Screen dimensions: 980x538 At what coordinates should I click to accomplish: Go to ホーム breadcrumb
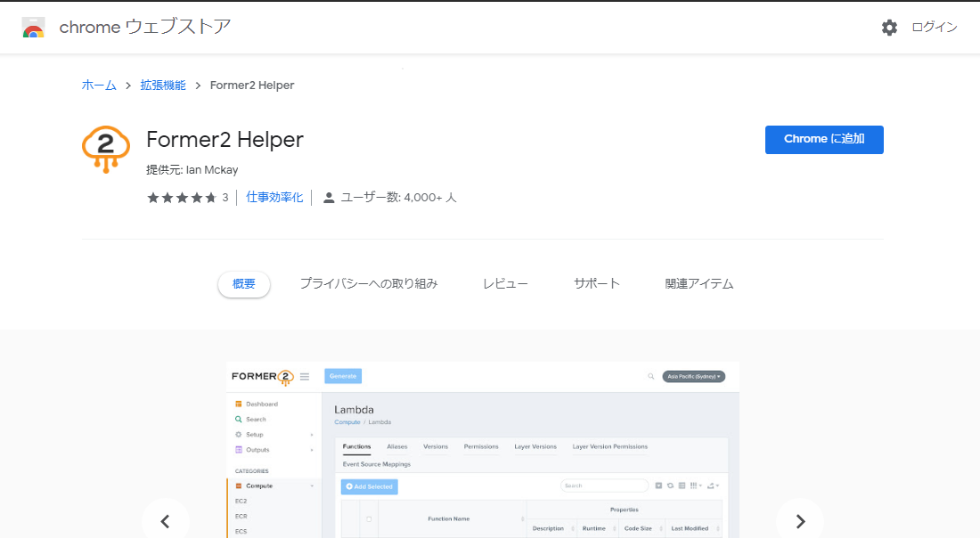99,86
